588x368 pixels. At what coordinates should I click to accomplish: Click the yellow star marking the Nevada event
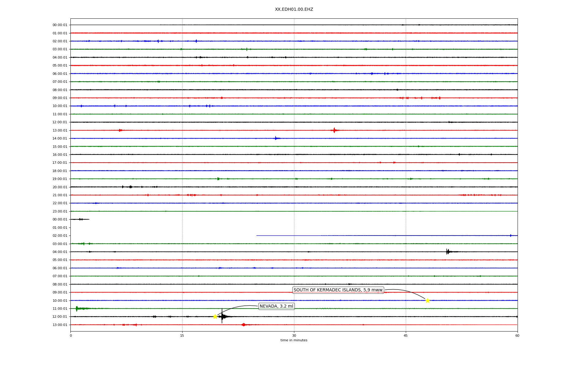(215, 316)
